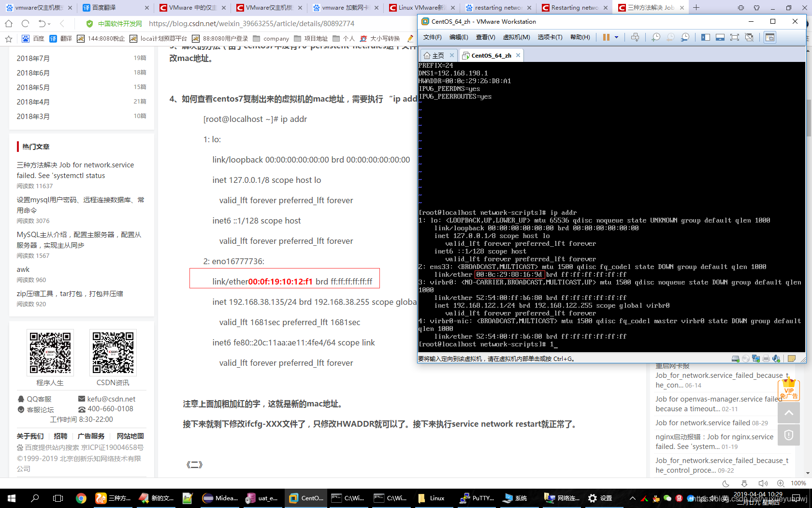Click the hard disk status icon in VMware
The height and width of the screenshot is (508, 812).
(x=735, y=359)
